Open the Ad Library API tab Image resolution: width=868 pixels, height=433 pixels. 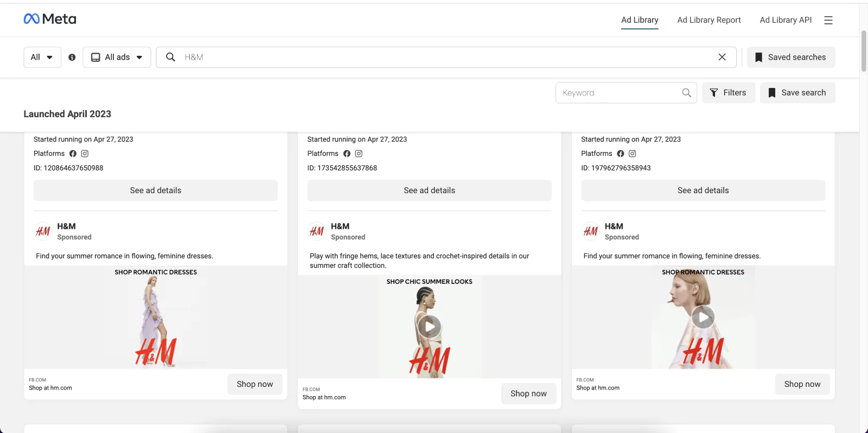point(786,20)
